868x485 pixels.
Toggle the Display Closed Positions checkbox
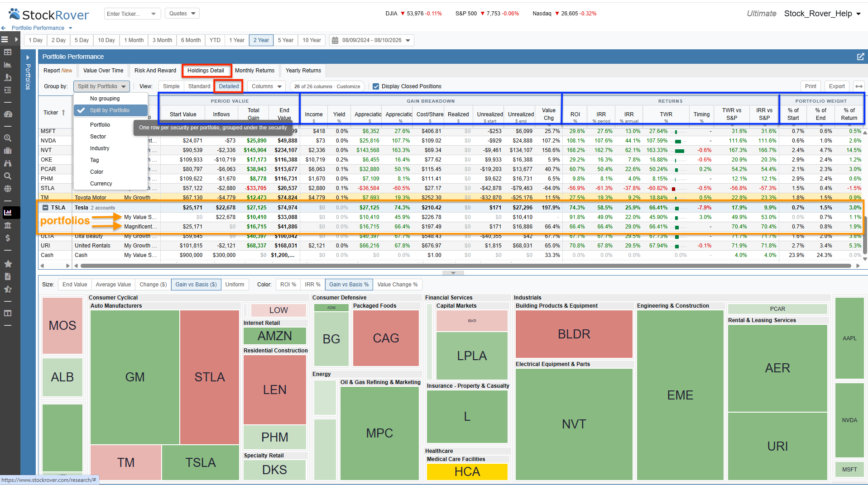click(x=376, y=86)
